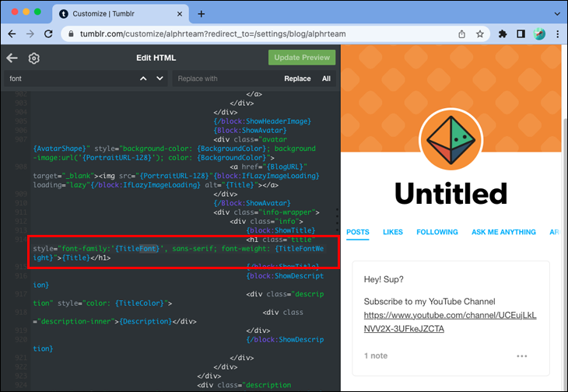Click the Update Preview button
The image size is (568, 392).
[302, 58]
